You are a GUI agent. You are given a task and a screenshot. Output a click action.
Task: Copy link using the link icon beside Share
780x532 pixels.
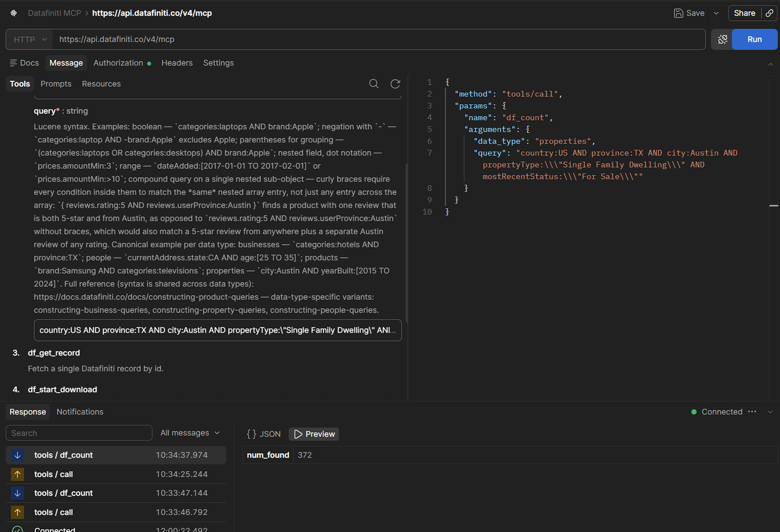tap(770, 13)
